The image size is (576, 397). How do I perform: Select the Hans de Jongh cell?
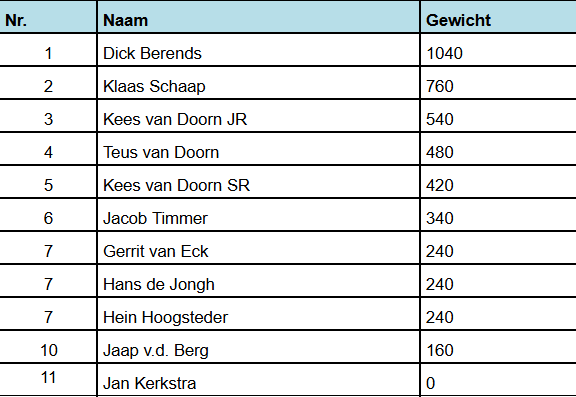point(259,281)
